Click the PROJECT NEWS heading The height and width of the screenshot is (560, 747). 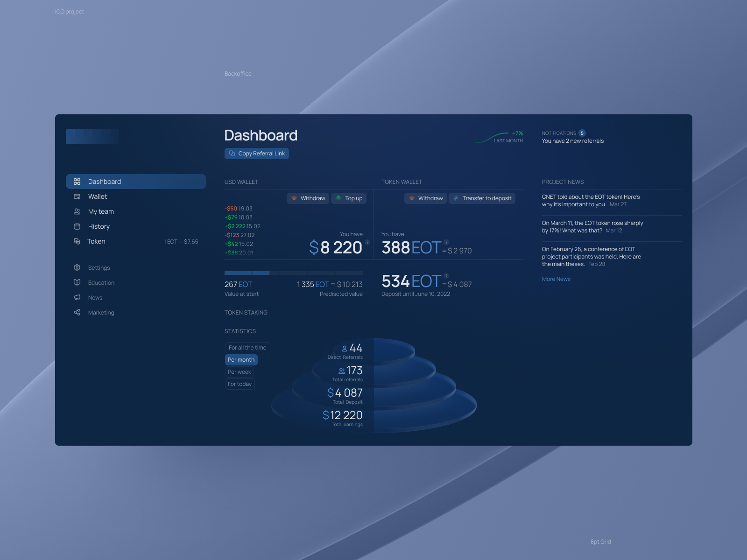click(x=563, y=182)
